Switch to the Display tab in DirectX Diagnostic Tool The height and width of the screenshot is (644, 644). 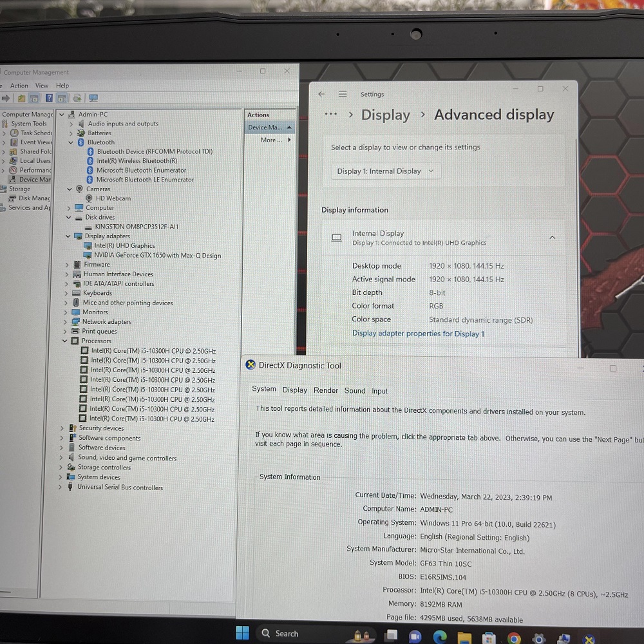[294, 390]
